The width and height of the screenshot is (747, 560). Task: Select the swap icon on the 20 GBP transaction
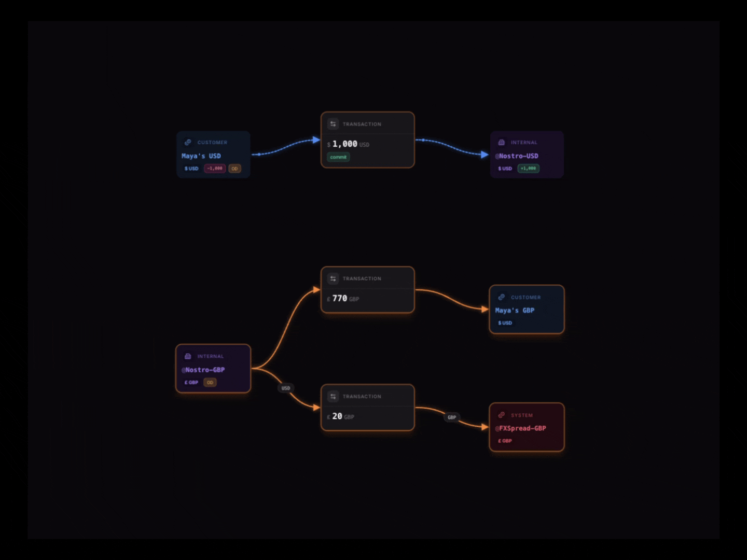click(333, 396)
